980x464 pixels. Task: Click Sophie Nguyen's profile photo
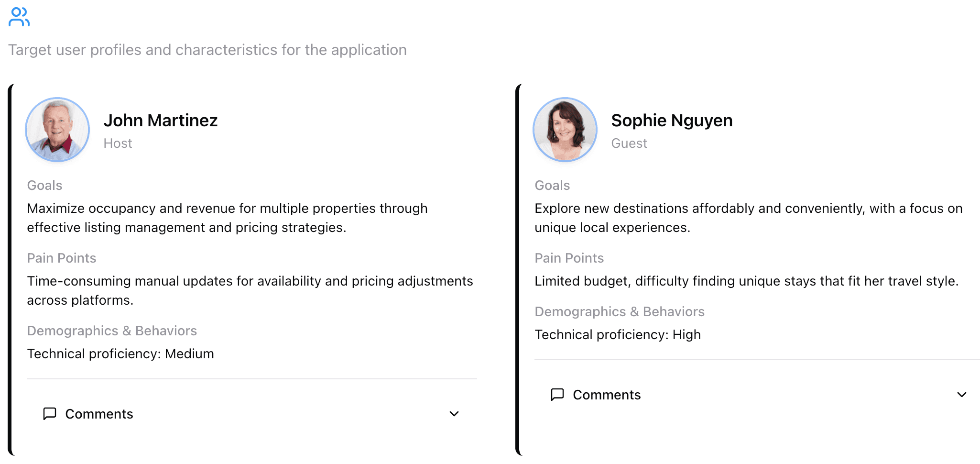[x=565, y=130]
